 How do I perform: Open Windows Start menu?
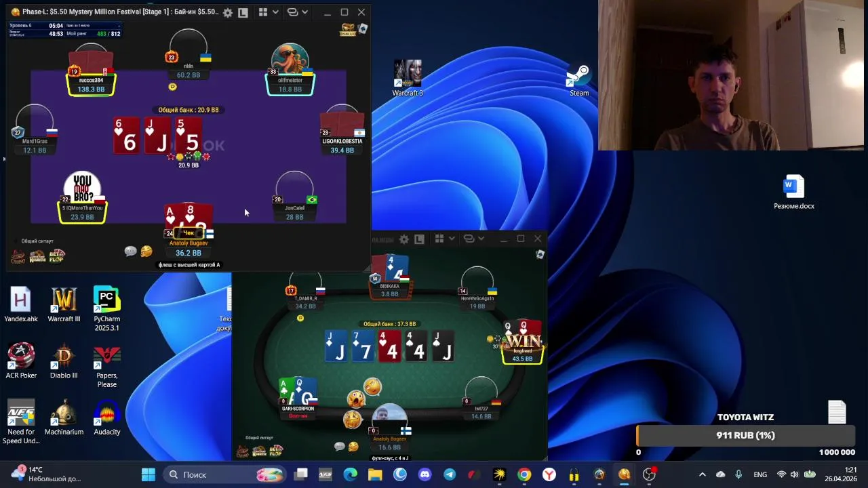point(149,474)
